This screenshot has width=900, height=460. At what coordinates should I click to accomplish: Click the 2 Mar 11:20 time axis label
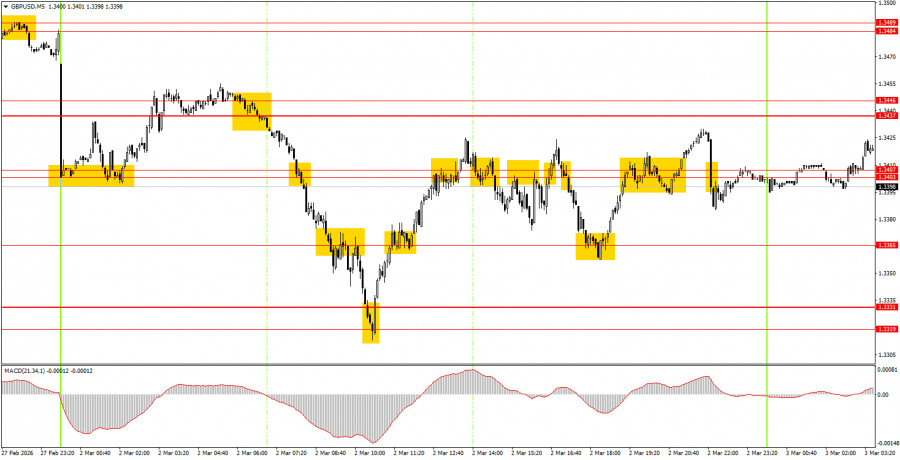(410, 453)
